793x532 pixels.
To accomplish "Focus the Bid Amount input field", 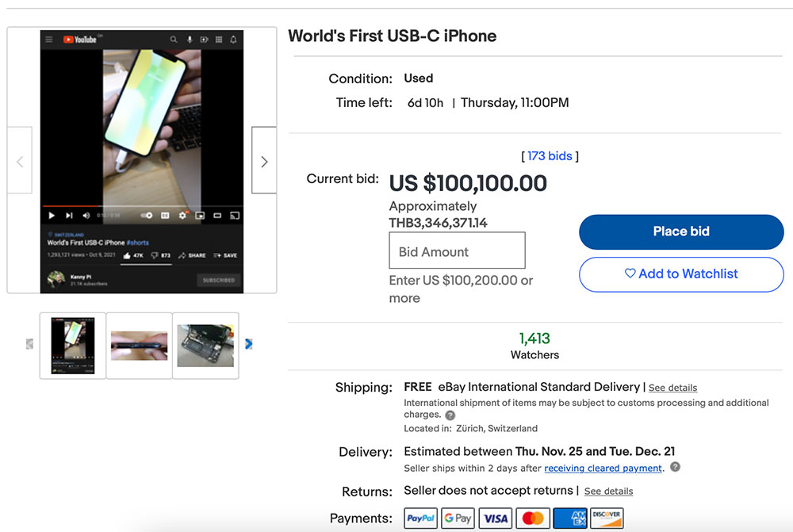I will [x=457, y=251].
